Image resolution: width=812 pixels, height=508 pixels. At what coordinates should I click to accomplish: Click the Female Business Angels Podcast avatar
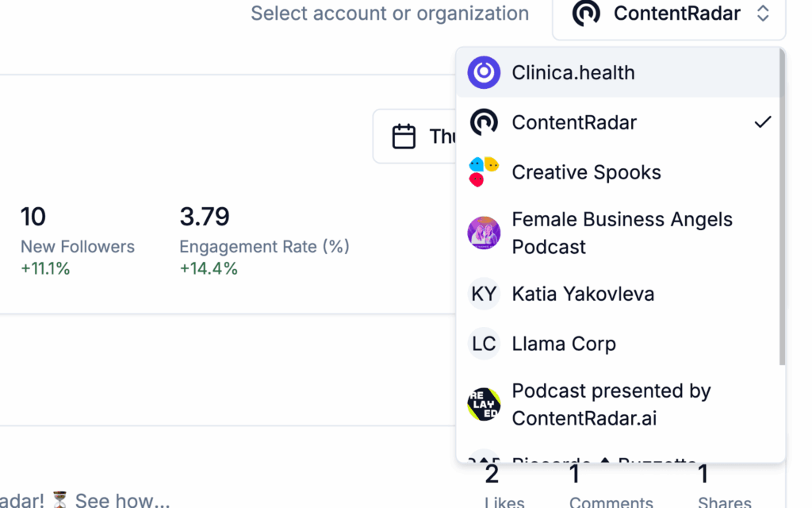tap(484, 233)
